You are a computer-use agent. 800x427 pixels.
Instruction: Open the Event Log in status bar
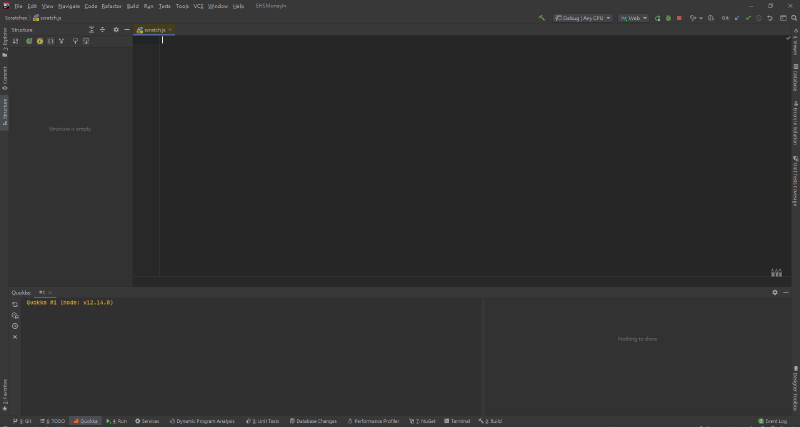774,421
